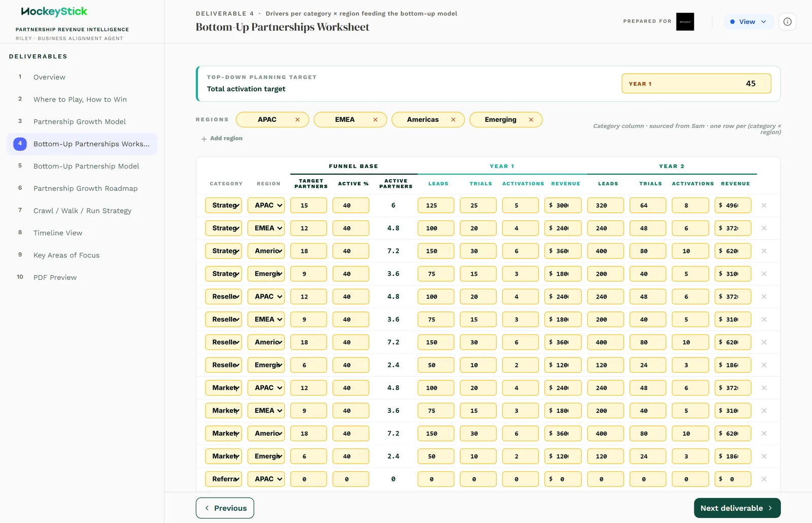Open Key Areas of Focus
The width and height of the screenshot is (812, 523).
(82, 255)
